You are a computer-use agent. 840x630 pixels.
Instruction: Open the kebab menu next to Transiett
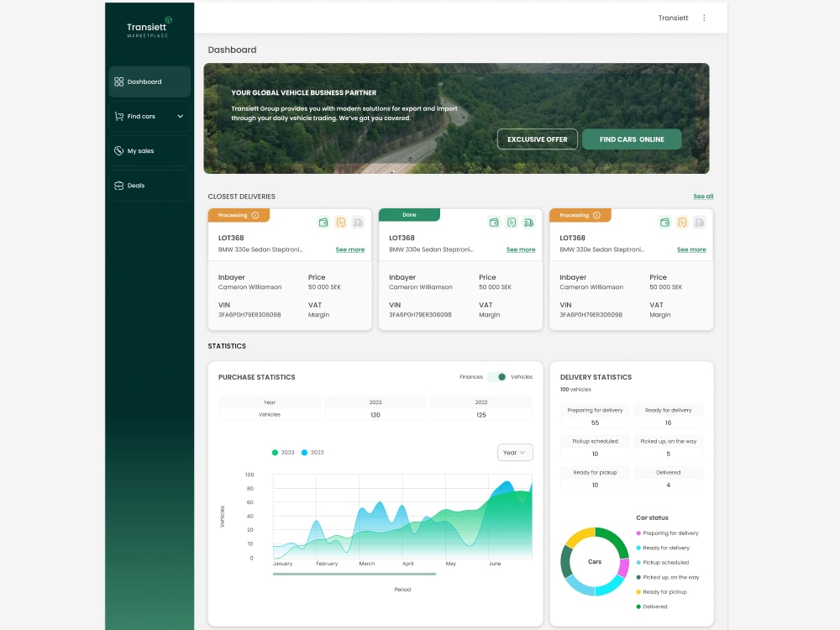tap(704, 18)
